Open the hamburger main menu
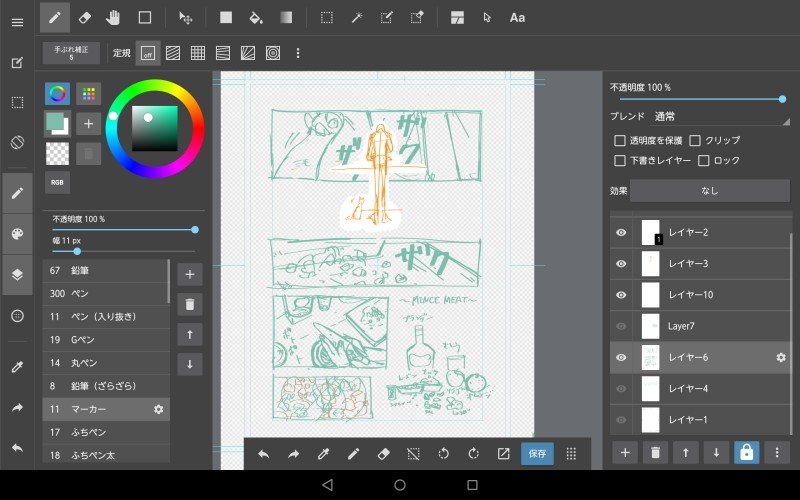 pos(17,22)
